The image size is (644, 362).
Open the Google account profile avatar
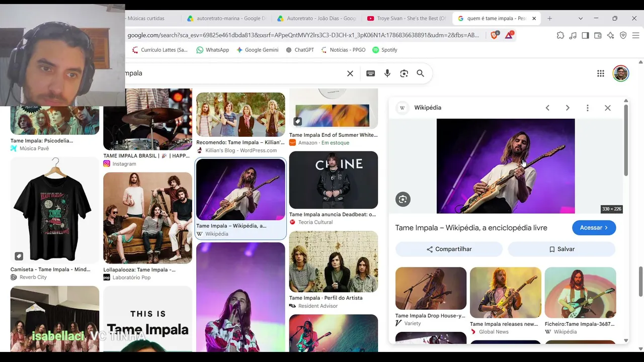621,73
